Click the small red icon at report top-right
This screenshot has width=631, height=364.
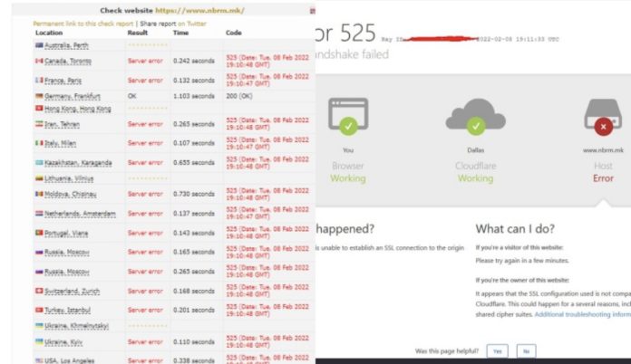click(x=312, y=11)
